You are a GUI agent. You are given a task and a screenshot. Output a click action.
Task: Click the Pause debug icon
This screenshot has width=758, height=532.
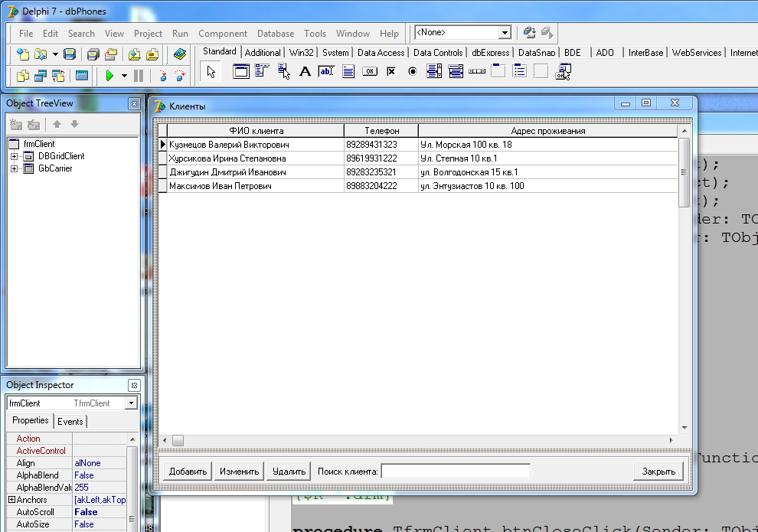(x=139, y=76)
